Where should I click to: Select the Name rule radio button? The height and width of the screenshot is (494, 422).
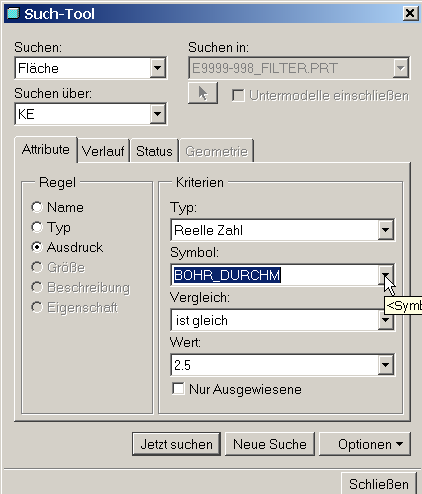[37, 207]
